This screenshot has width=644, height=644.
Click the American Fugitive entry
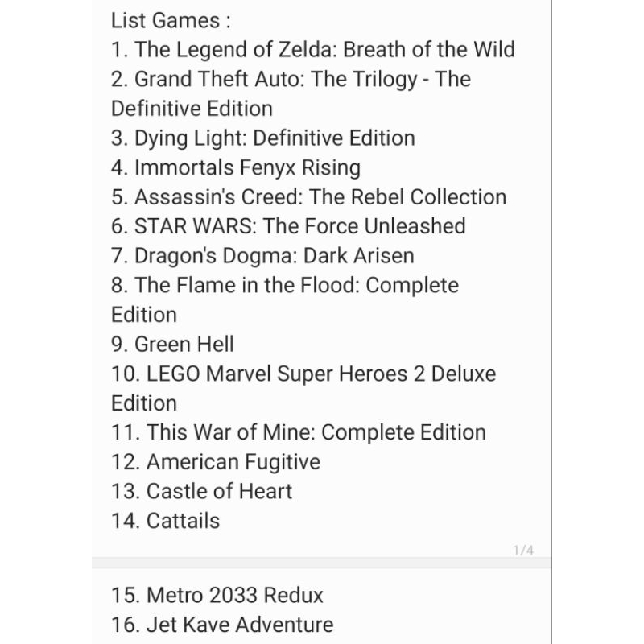click(x=216, y=462)
